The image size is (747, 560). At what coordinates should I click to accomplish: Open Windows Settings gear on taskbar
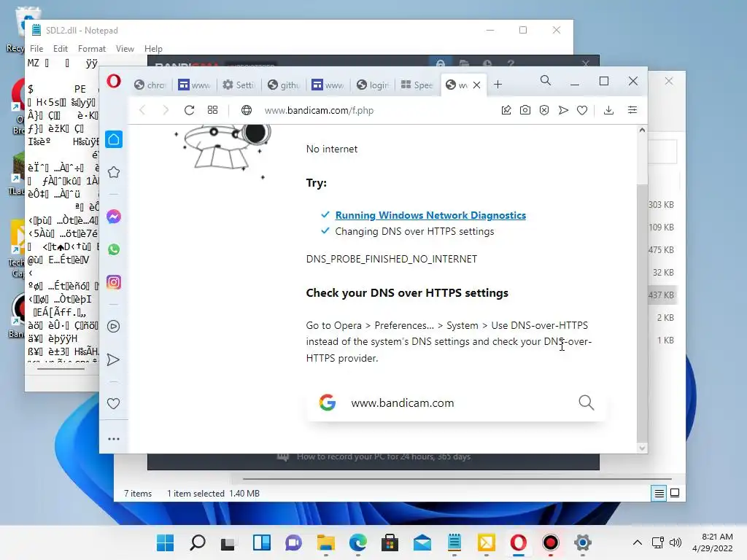(x=582, y=542)
